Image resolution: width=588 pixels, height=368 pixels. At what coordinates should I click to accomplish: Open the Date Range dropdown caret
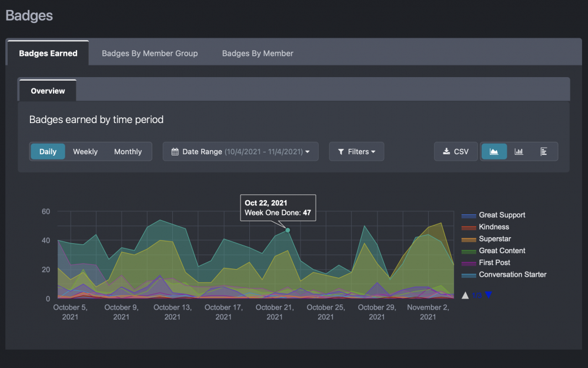point(308,151)
